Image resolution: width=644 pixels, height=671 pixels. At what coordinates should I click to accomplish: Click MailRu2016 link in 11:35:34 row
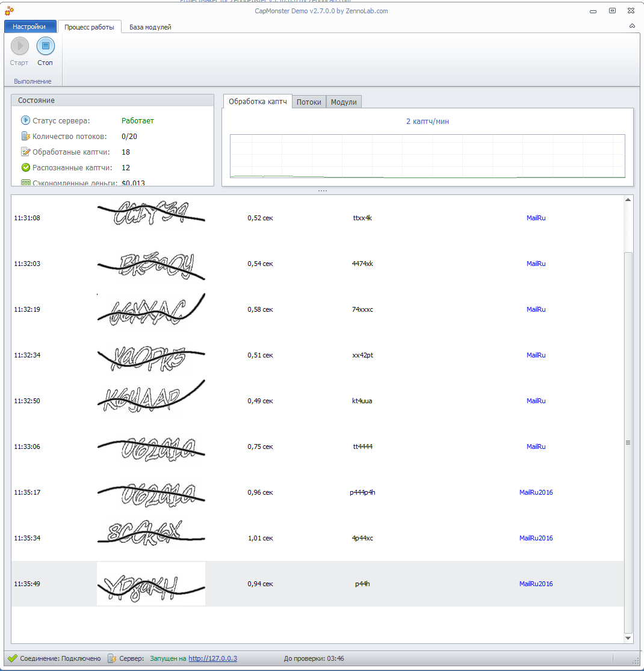(536, 538)
